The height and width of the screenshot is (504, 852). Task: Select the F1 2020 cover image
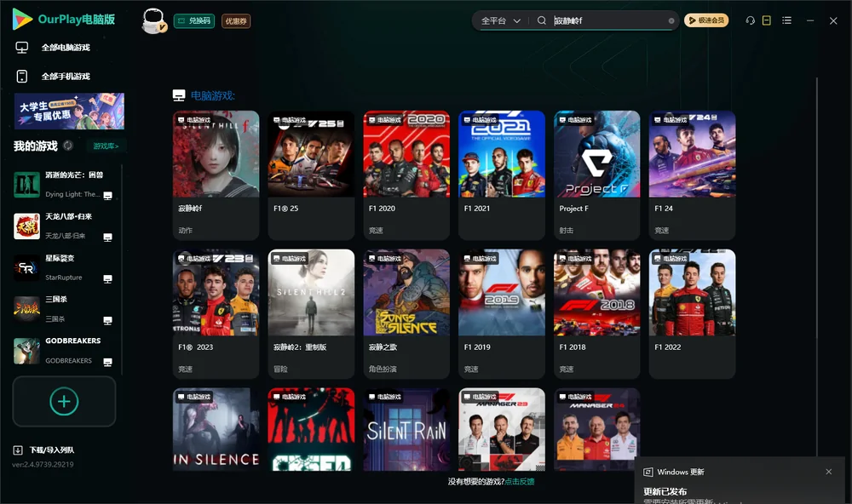(406, 154)
